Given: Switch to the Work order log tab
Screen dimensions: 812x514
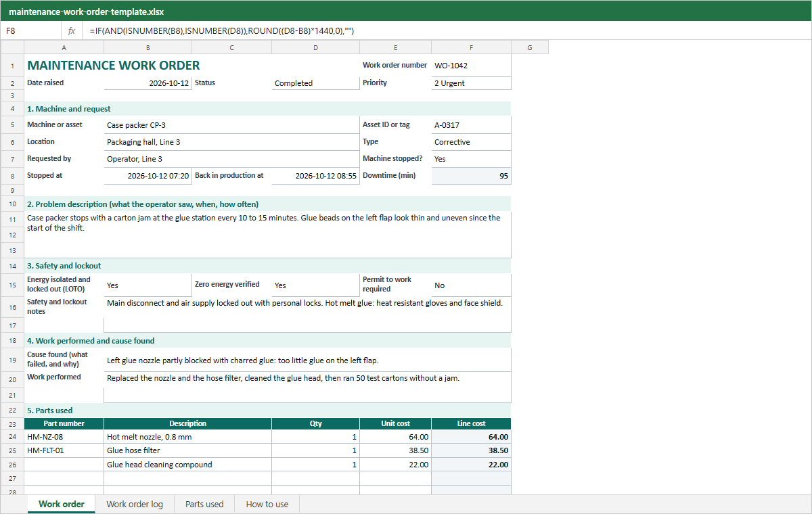Looking at the screenshot, I should 135,504.
